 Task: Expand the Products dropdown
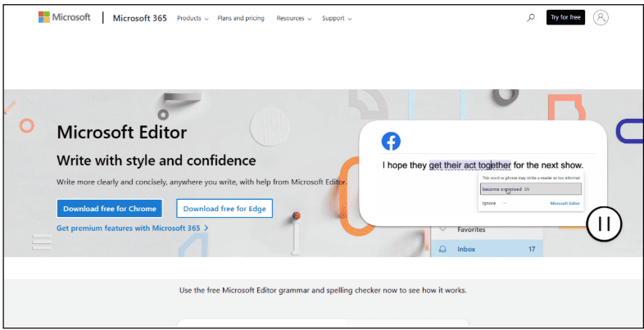(x=193, y=18)
